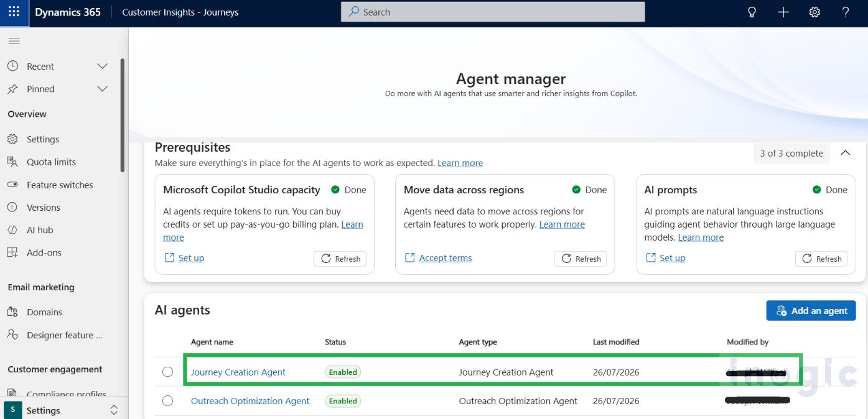The width and height of the screenshot is (868, 419).
Task: Refresh Microsoft Copilot Studio capacity status
Action: coord(340,259)
